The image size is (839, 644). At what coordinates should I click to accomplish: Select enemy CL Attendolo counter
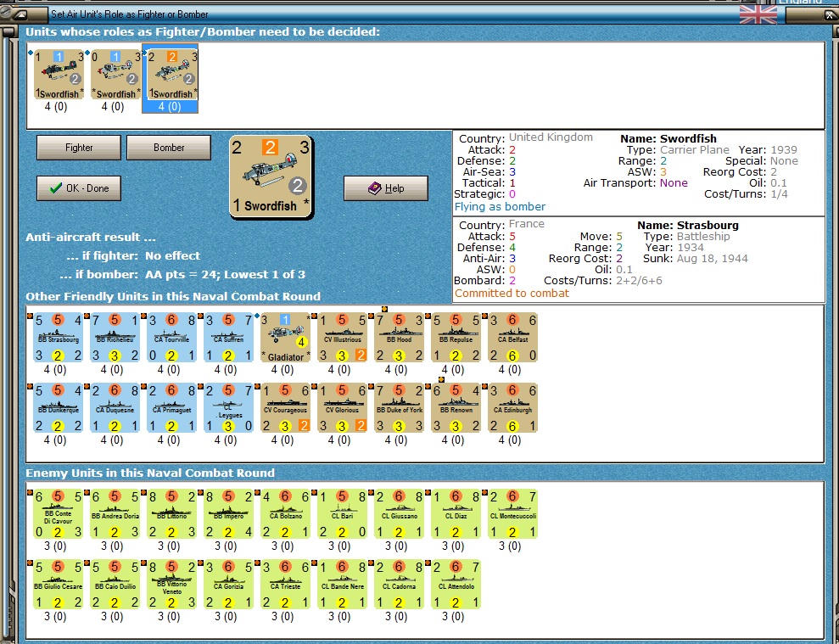[x=456, y=585]
